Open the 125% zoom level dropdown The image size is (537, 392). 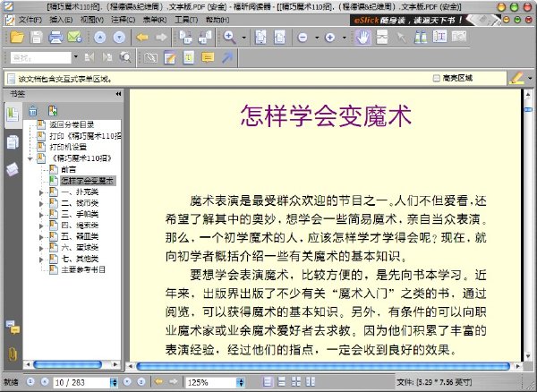pos(241,382)
